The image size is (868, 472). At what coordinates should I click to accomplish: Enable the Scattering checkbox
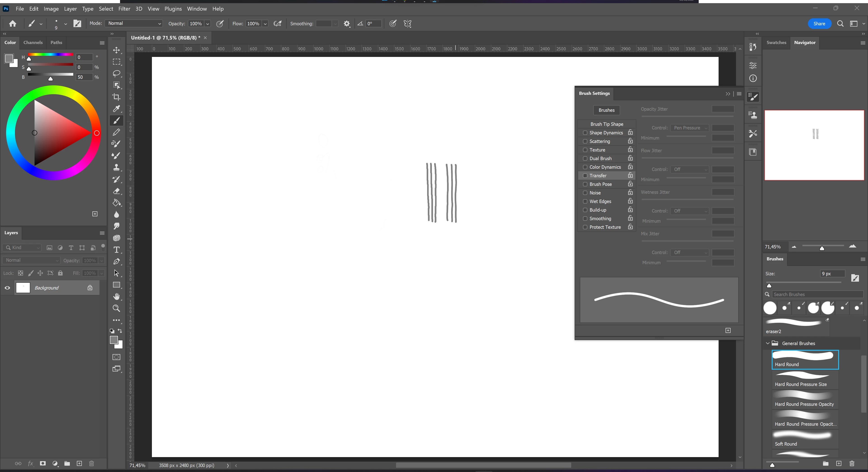coord(585,141)
